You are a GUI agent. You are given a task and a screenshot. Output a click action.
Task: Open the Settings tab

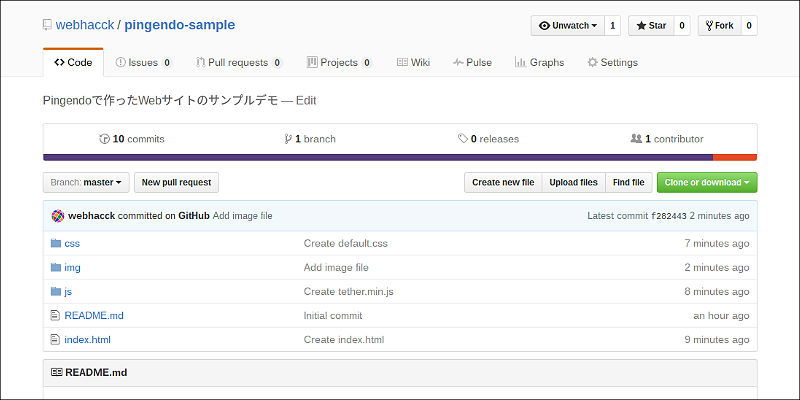pyautogui.click(x=612, y=62)
